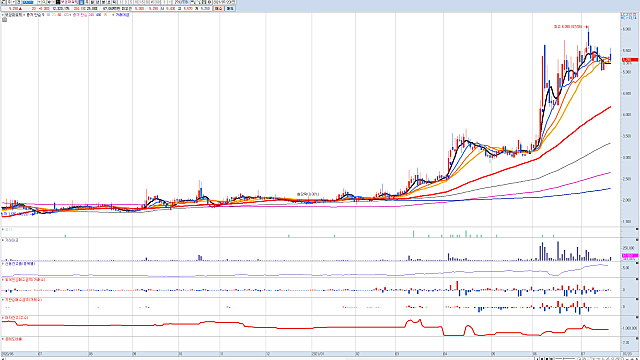Viewport: 640px width, 360px height.
Task: Click the blue Sell (매도) button
Action: (x=230, y=8)
